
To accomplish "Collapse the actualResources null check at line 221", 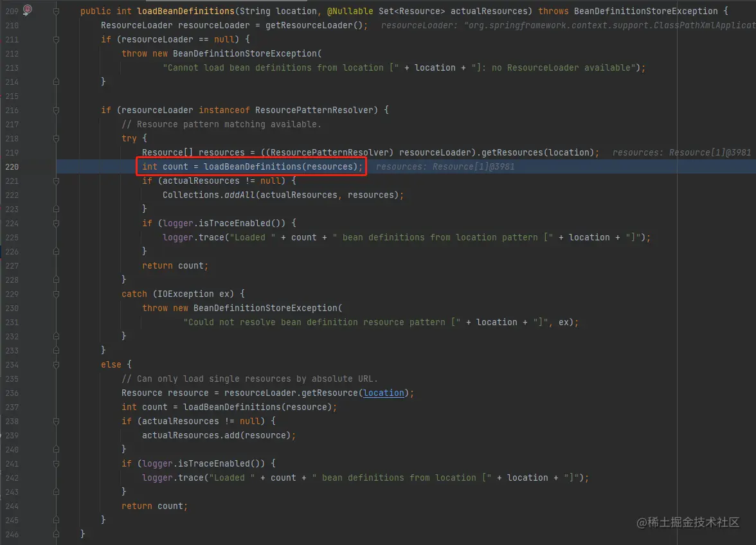I will pos(56,181).
